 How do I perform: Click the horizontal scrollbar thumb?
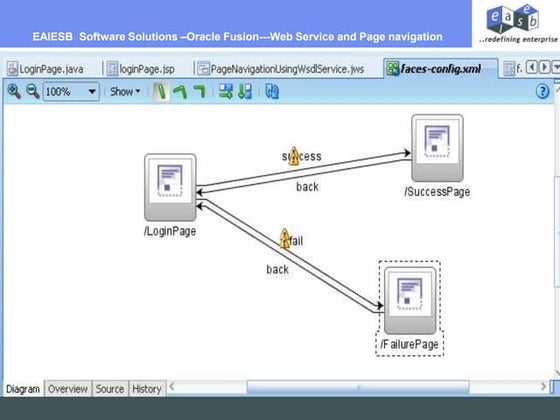[x=358, y=387]
